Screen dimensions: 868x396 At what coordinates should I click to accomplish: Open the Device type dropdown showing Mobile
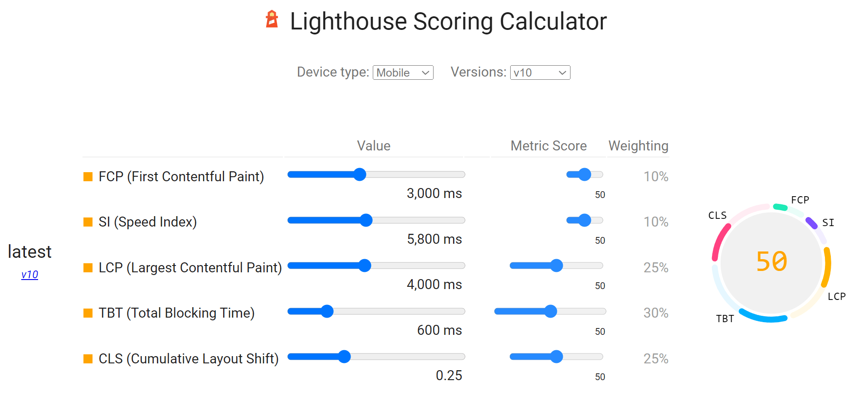click(402, 72)
